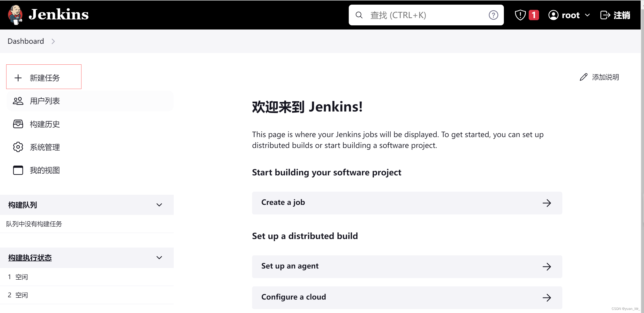Image resolution: width=644 pixels, height=313 pixels.
Task: Focus the 查找 search input field
Action: (x=426, y=15)
